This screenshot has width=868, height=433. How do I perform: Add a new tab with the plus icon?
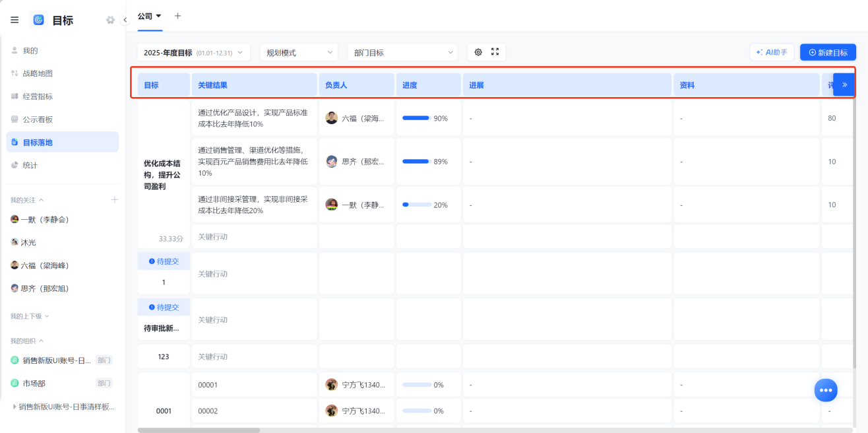[x=177, y=16]
